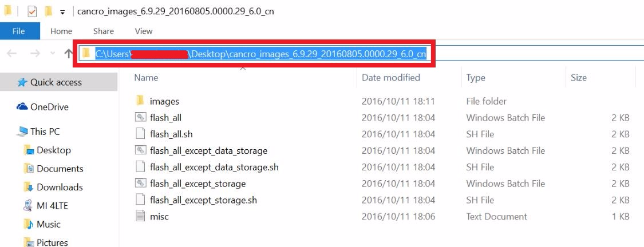Switch to the View ribbon tab

pos(144,31)
